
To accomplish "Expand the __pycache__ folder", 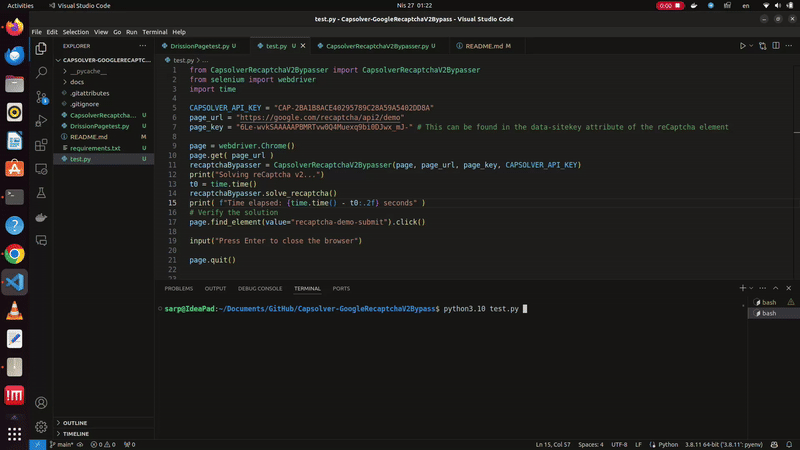I will point(104,71).
